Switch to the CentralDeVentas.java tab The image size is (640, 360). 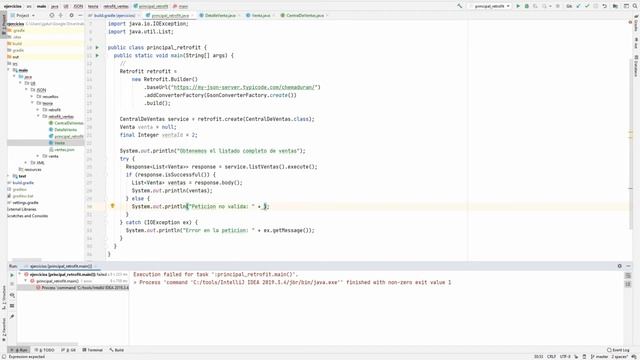pos(304,16)
